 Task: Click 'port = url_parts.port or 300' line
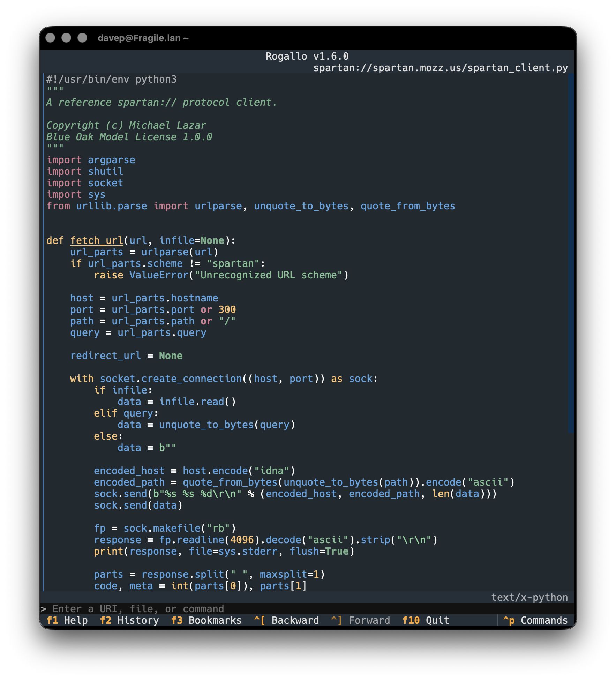pyautogui.click(x=153, y=309)
